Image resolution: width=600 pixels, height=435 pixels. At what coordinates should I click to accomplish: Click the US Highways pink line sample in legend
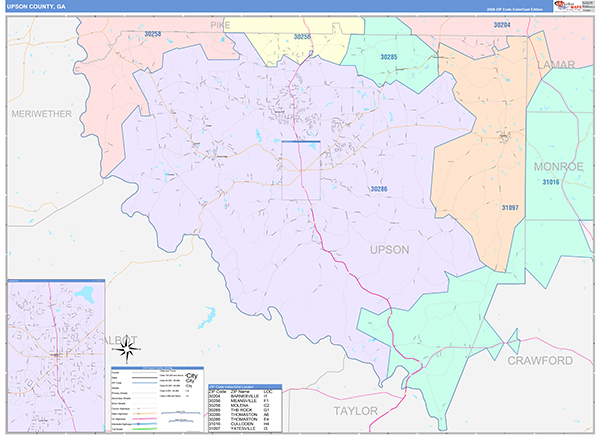pyautogui.click(x=145, y=419)
